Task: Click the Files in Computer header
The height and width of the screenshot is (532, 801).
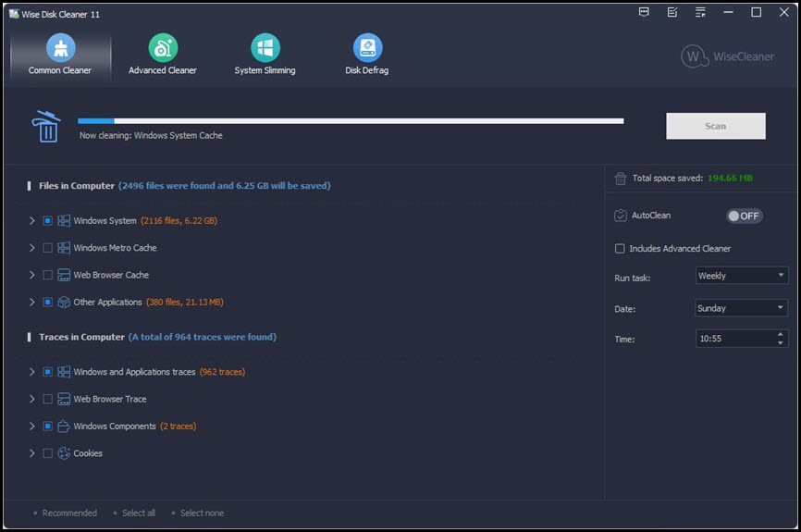Action: point(77,186)
